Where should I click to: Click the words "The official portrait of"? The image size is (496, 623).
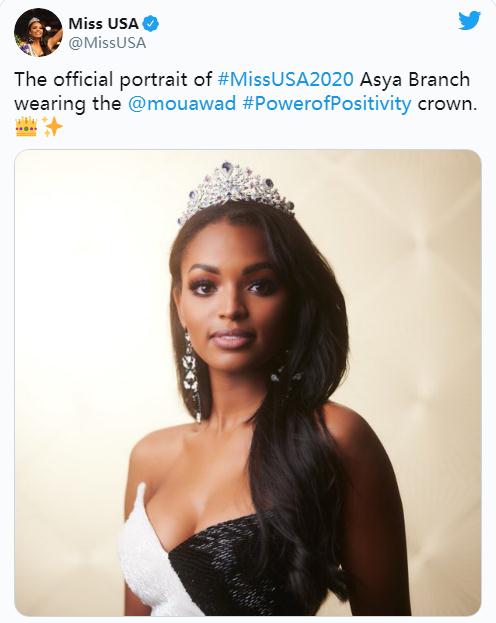pyautogui.click(x=113, y=79)
